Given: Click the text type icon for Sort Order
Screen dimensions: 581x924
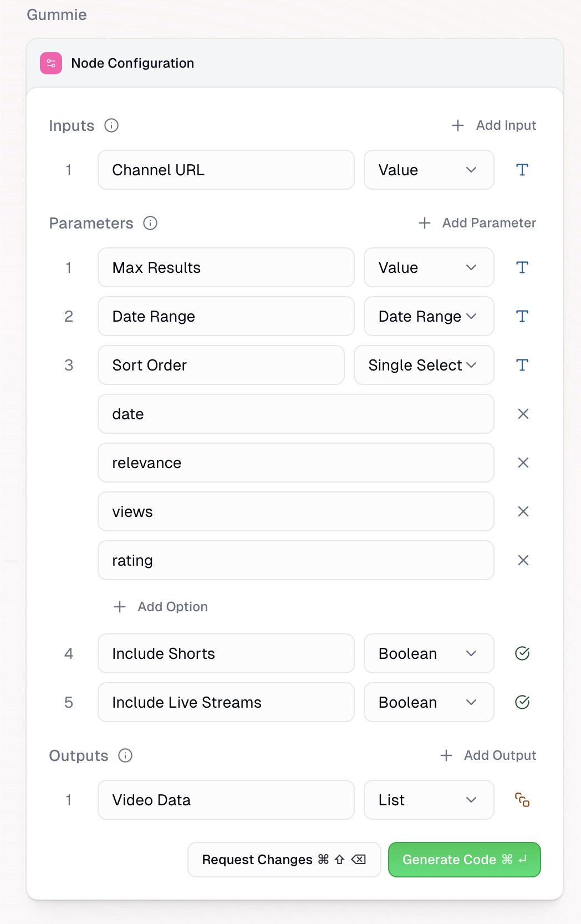Looking at the screenshot, I should point(522,365).
